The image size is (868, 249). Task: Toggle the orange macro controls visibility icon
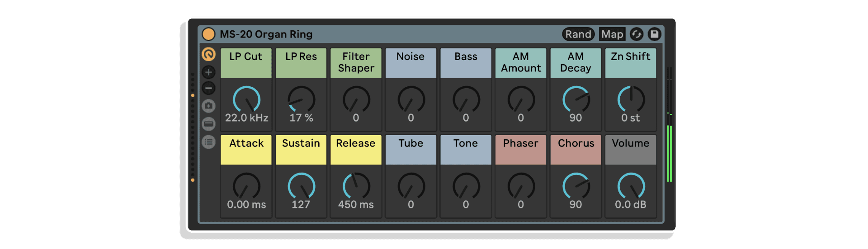pyautogui.click(x=208, y=55)
